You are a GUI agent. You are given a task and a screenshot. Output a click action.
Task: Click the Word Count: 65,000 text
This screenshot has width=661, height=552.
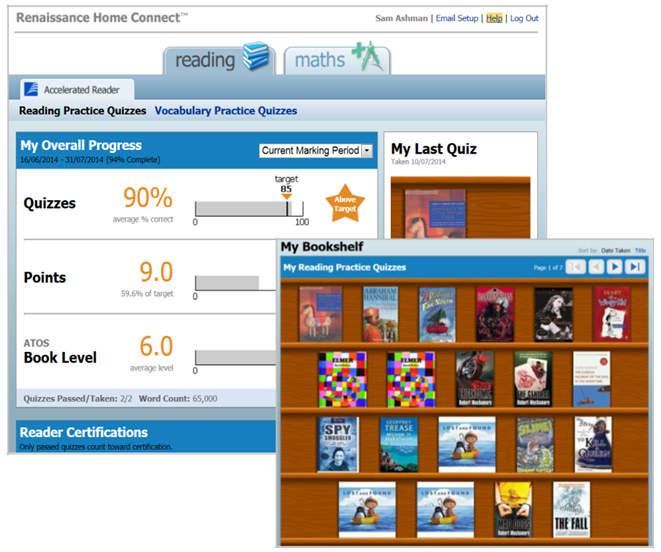click(x=178, y=399)
